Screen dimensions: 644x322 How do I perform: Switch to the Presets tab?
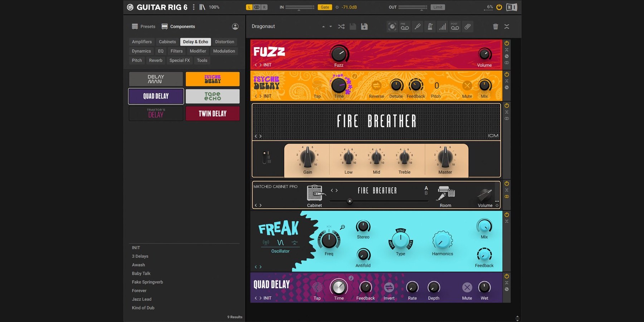point(144,26)
